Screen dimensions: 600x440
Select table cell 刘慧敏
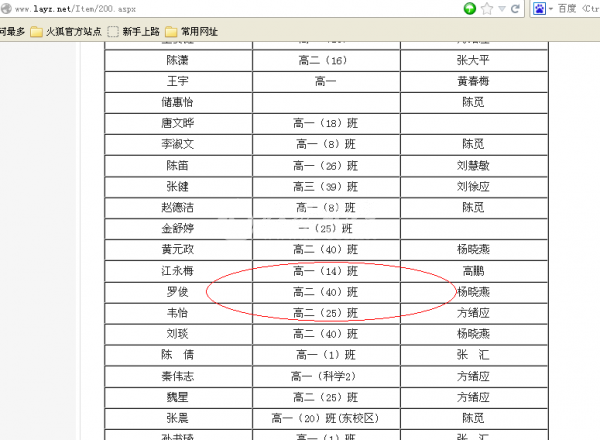[x=473, y=165]
